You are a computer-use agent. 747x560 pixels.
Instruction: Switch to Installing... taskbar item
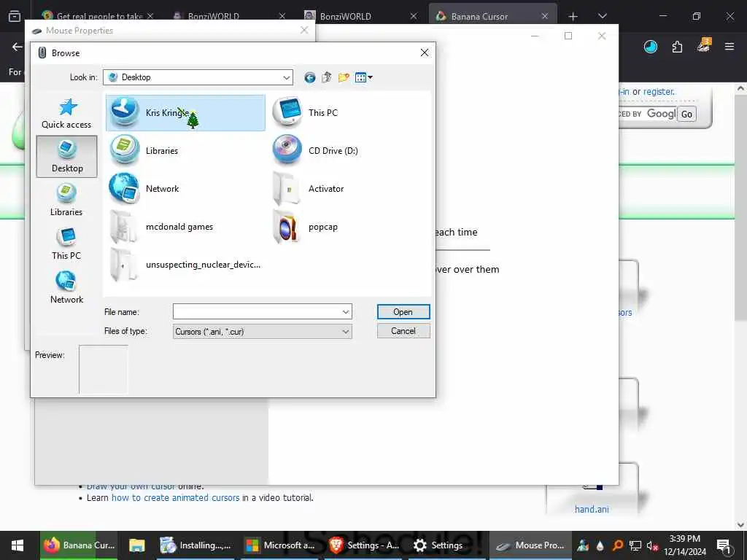196,545
